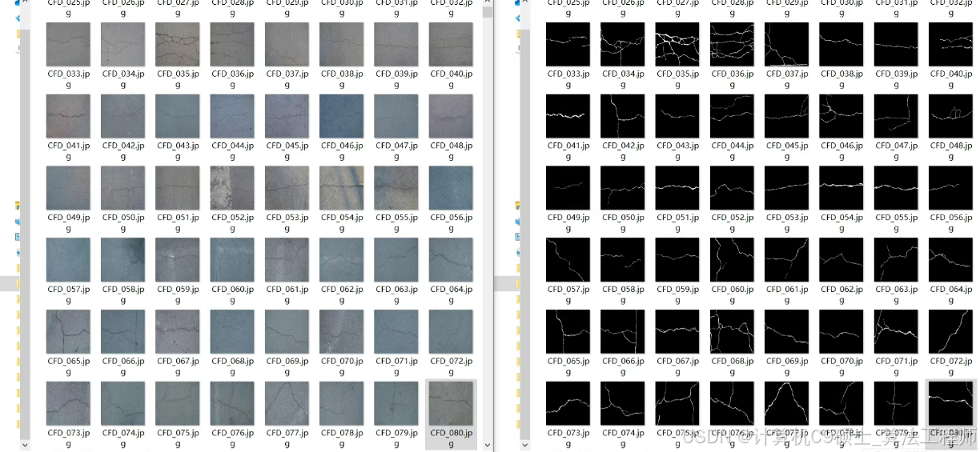
Task: Select CFD_033.jpg road photo in left window
Action: pyautogui.click(x=68, y=44)
